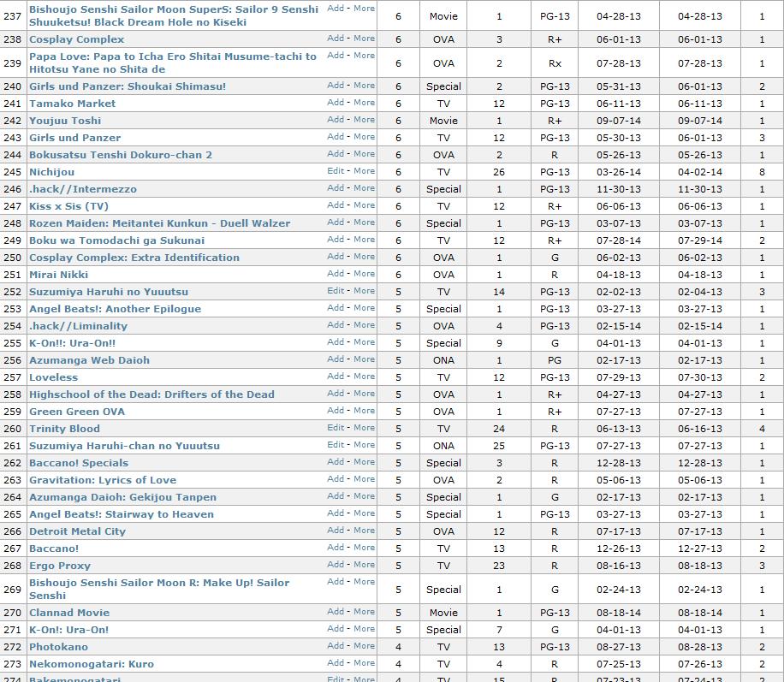Open Sailor Moon SuperS: Sailor 9 Senshi title

[174, 15]
